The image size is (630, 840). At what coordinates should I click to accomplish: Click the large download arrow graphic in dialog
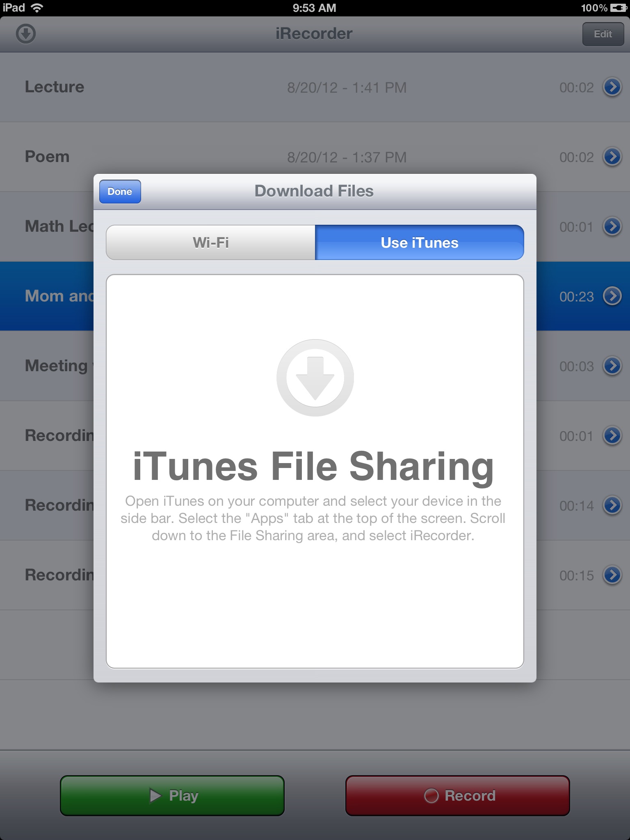315,378
